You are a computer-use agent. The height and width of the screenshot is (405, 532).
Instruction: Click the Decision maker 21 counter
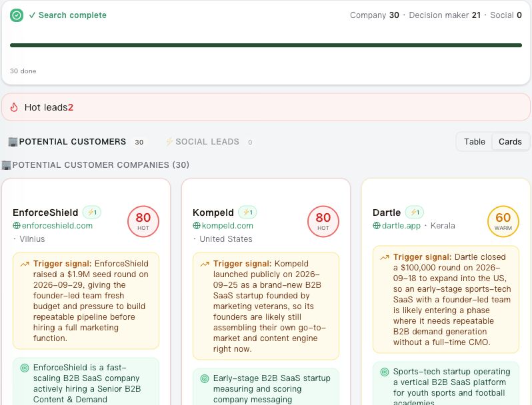point(445,15)
